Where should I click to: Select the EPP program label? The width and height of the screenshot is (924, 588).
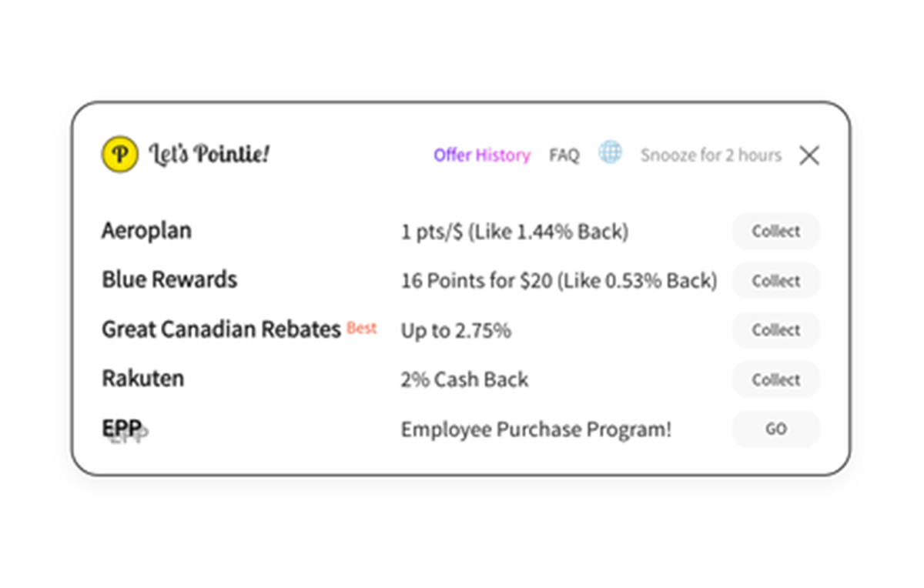pos(122,429)
